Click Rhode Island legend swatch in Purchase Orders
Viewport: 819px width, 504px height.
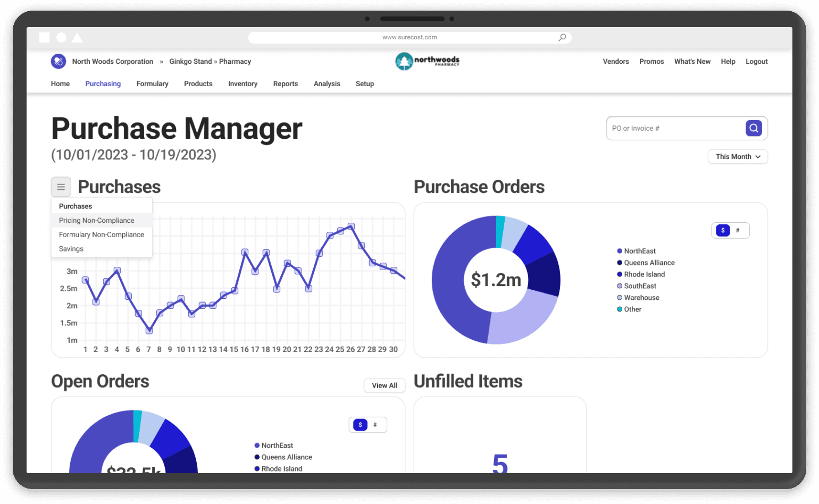point(620,274)
